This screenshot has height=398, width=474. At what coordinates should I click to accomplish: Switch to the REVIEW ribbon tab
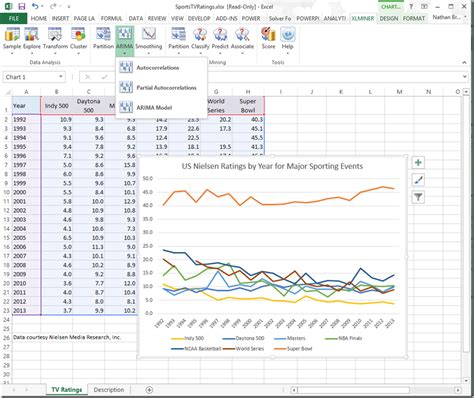(x=157, y=18)
